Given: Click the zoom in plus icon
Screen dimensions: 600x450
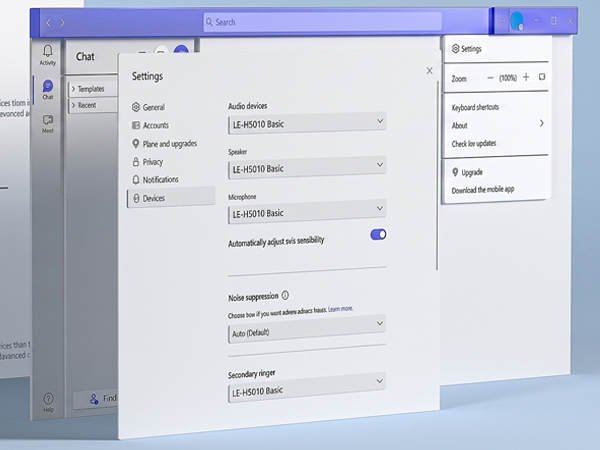Looking at the screenshot, I should point(526,77).
